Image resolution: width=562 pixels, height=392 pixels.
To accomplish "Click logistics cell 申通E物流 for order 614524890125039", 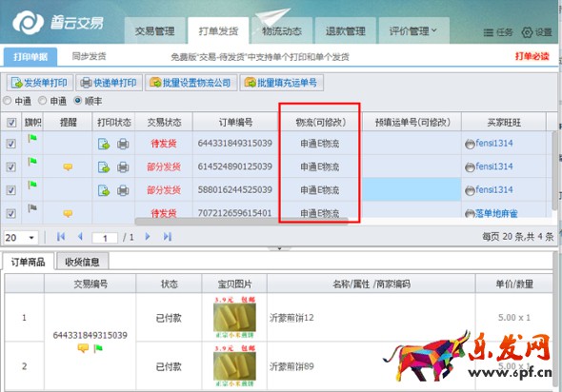I will (x=320, y=167).
